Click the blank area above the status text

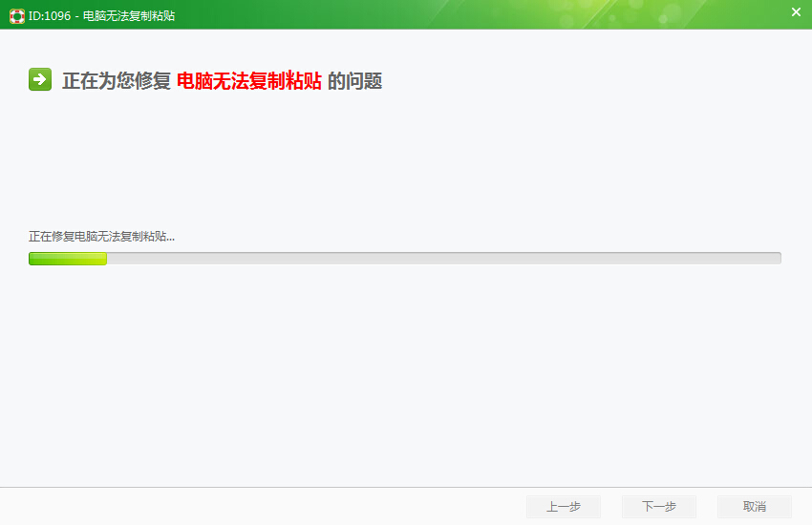(406, 162)
